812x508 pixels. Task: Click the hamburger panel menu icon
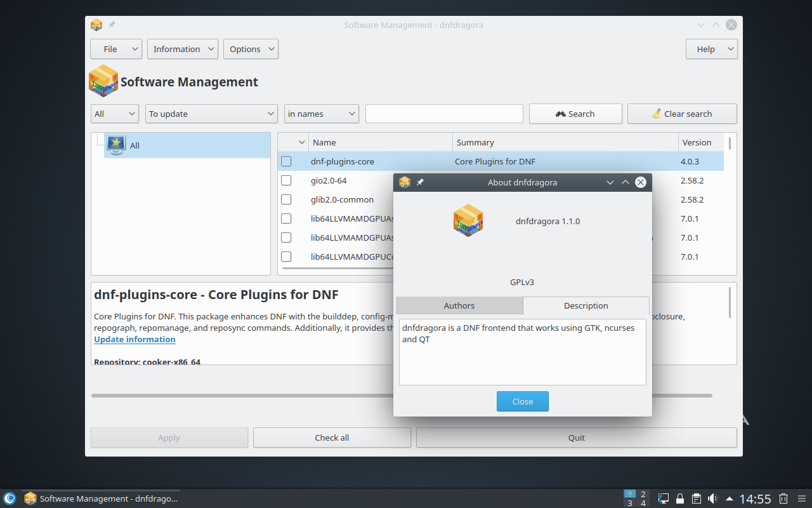(801, 498)
